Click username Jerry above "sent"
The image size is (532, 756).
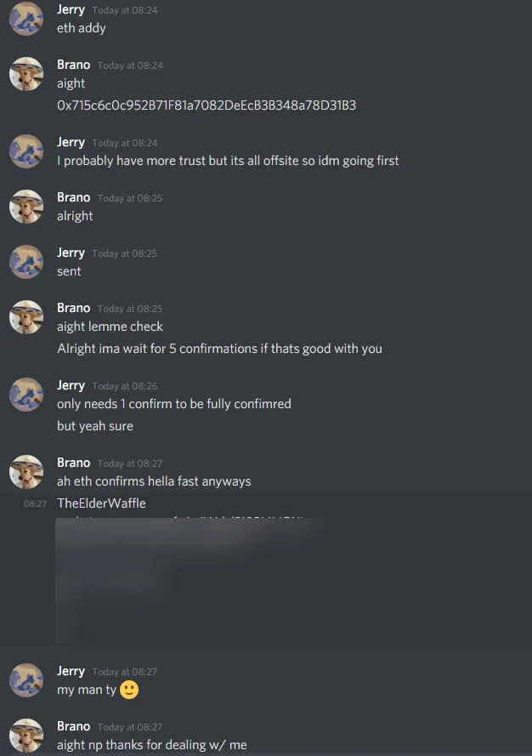tap(71, 253)
